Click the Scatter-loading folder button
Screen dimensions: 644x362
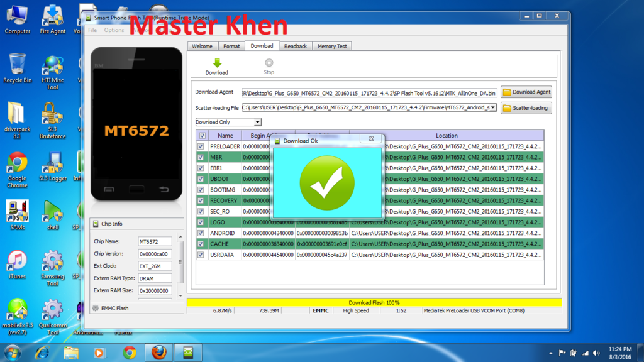(526, 108)
